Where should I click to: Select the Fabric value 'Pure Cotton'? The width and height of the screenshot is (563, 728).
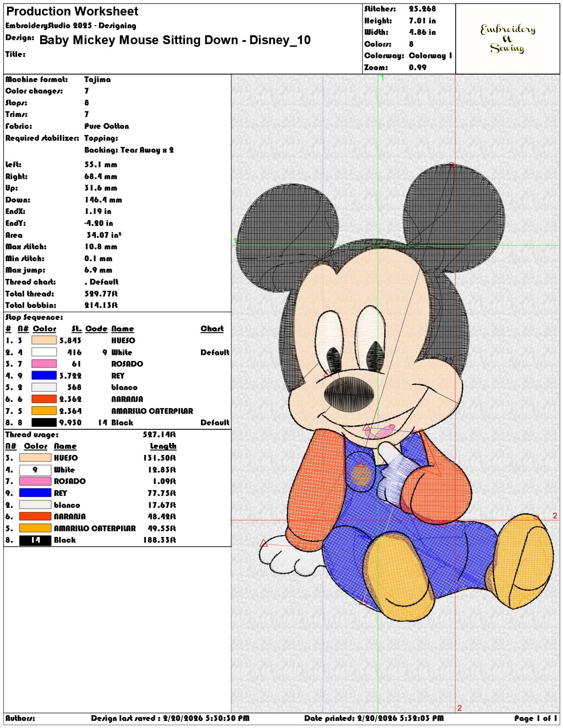[x=106, y=126]
